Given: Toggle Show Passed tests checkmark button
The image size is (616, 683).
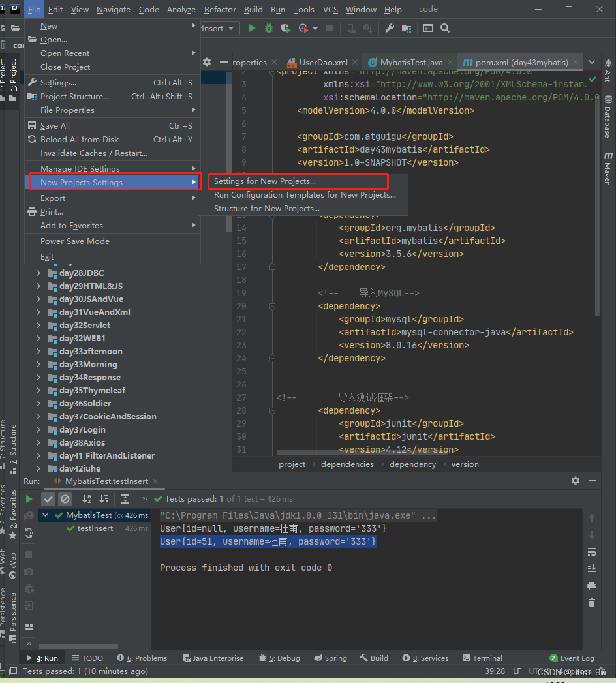Looking at the screenshot, I should 49,499.
